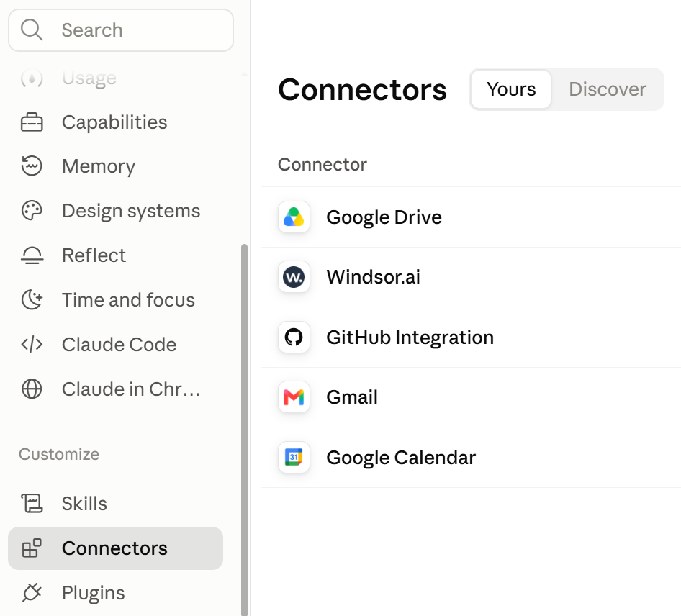Open Memory settings
The image size is (681, 616).
click(x=115, y=166)
